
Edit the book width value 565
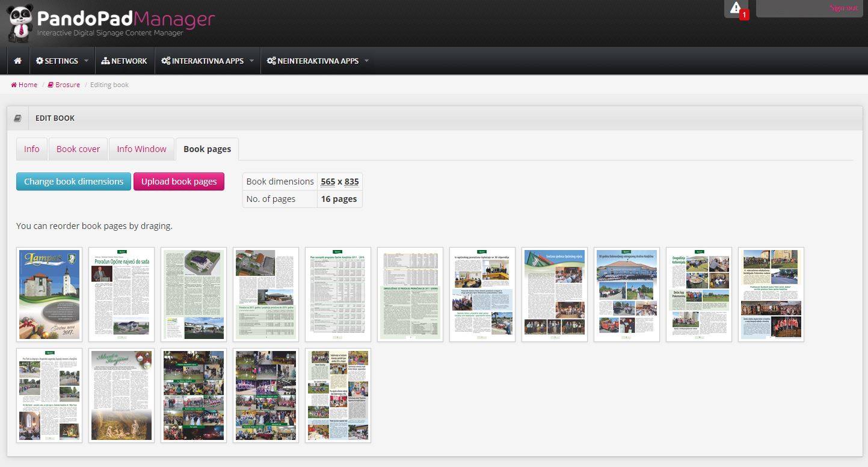[328, 182]
